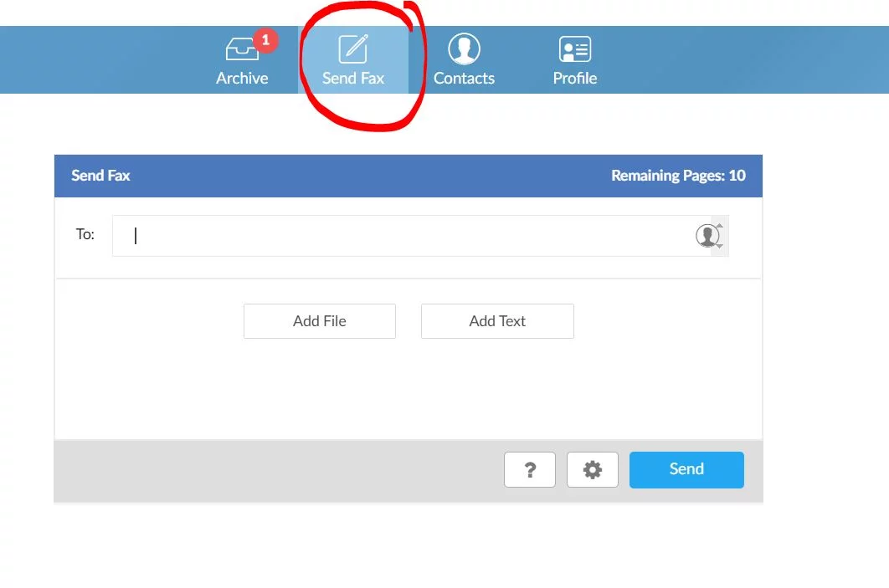Screen dimensions: 889x588
Task: Click the up arrow in the To field
Action: [719, 226]
